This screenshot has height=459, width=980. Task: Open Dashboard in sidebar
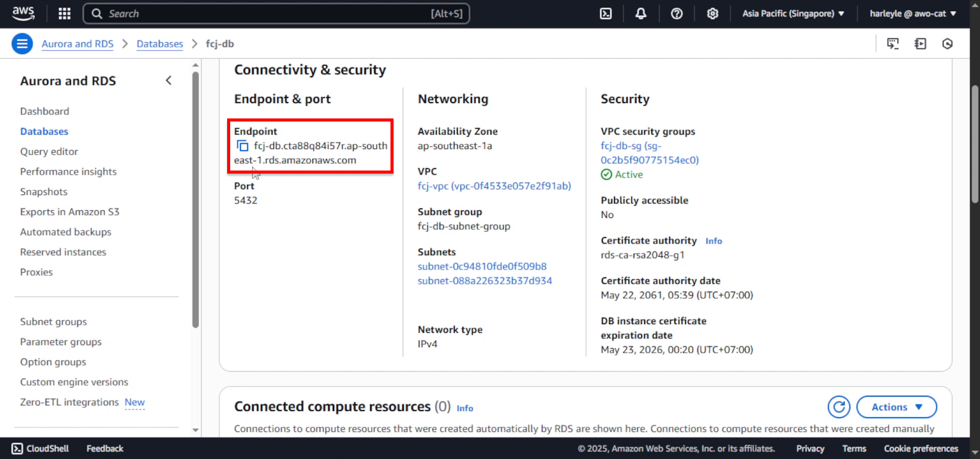point(44,111)
